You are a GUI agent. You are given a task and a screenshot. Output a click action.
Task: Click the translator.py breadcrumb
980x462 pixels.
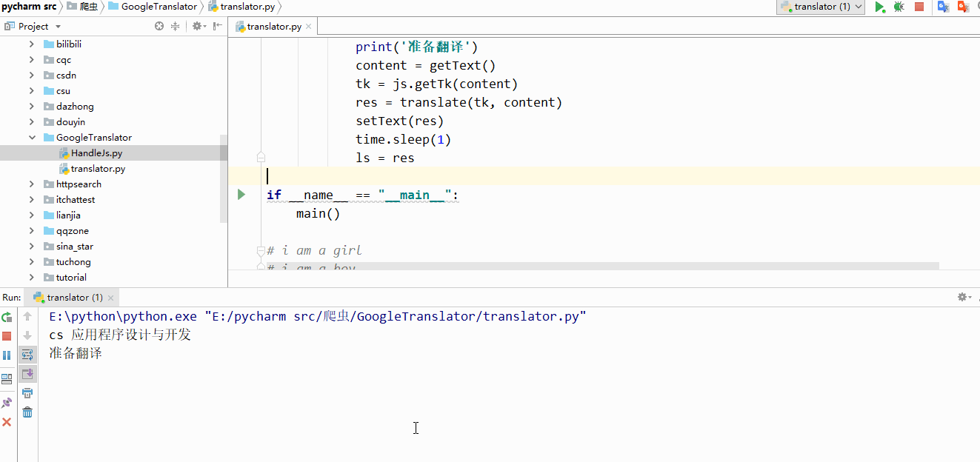click(x=241, y=7)
